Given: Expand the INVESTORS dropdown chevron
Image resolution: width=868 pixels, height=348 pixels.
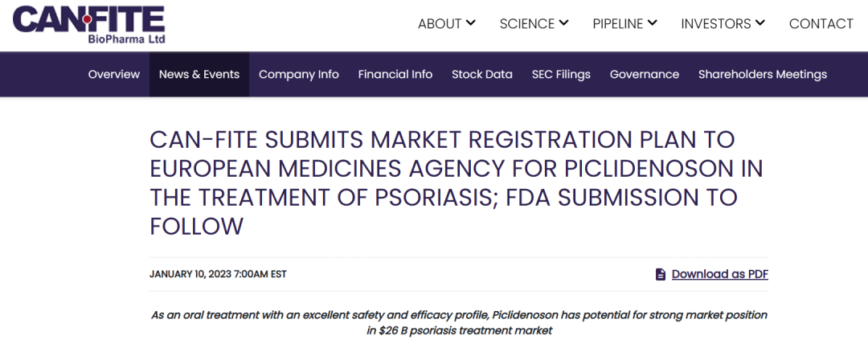Looking at the screenshot, I should 760,23.
